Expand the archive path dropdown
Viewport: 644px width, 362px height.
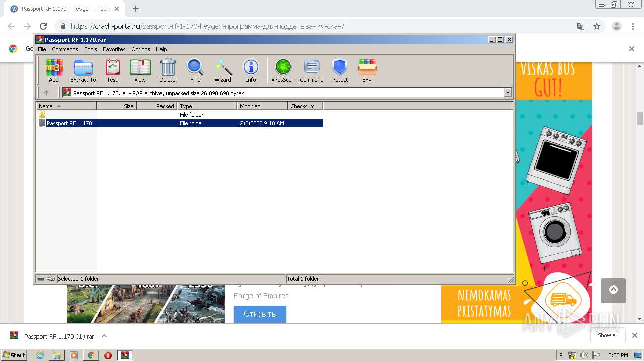pos(508,93)
